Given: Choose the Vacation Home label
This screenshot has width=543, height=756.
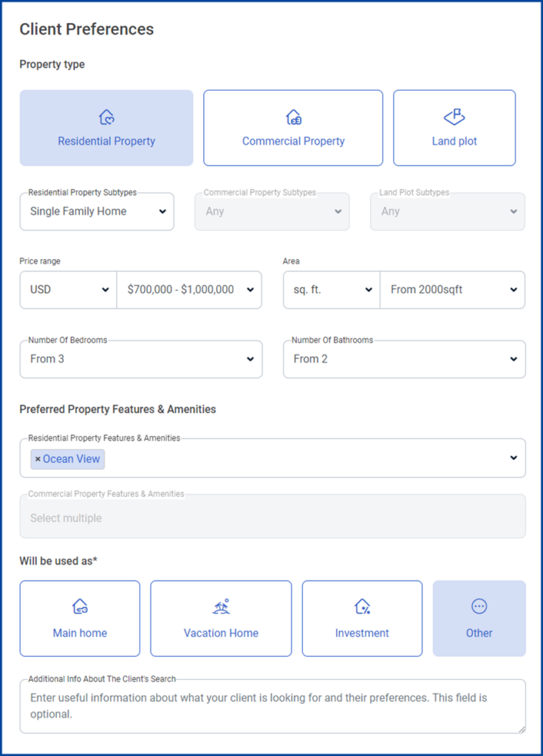Looking at the screenshot, I should pyautogui.click(x=221, y=633).
